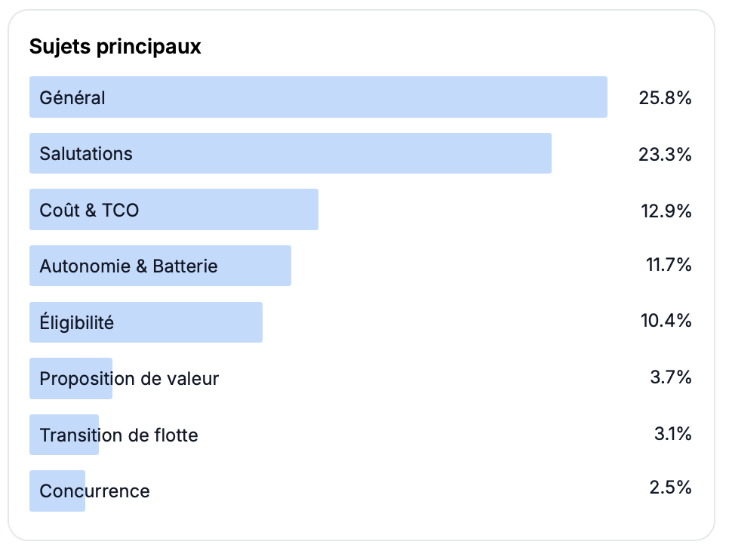This screenshot has height=560, width=732.
Task: Click the 2.5% Concurrence percentage
Action: coord(670,488)
